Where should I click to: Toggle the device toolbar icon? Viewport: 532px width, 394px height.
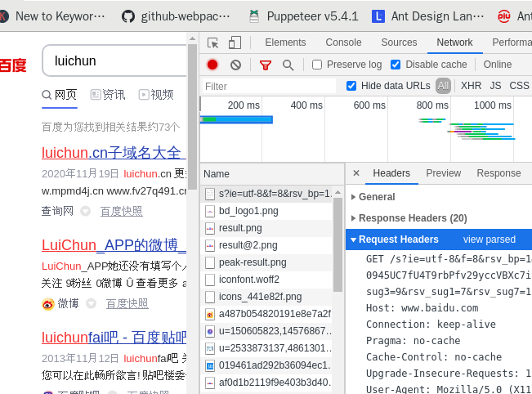coord(235,43)
